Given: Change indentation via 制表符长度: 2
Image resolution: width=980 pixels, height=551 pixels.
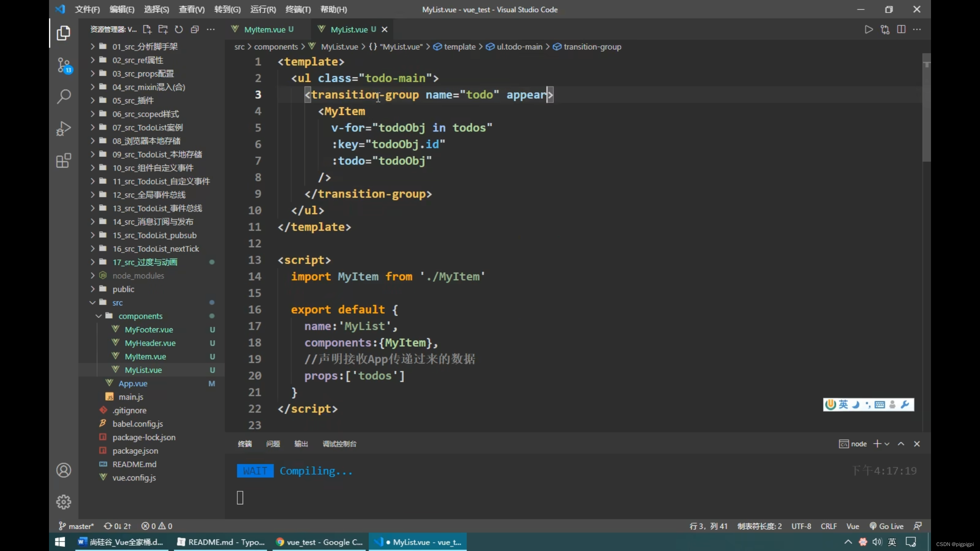Looking at the screenshot, I should click(x=759, y=526).
